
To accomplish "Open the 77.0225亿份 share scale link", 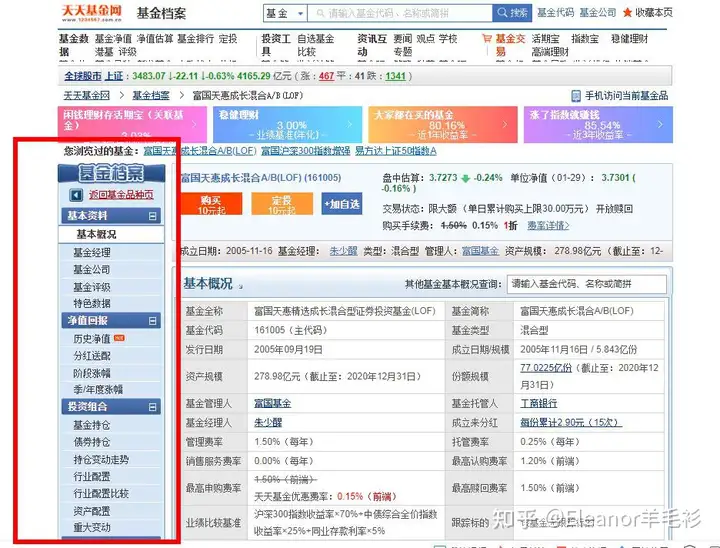I will tap(546, 368).
